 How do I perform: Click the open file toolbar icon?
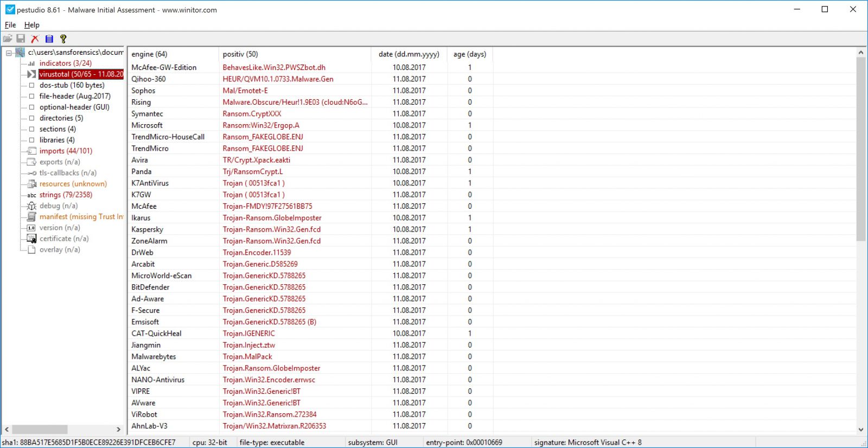(x=8, y=39)
